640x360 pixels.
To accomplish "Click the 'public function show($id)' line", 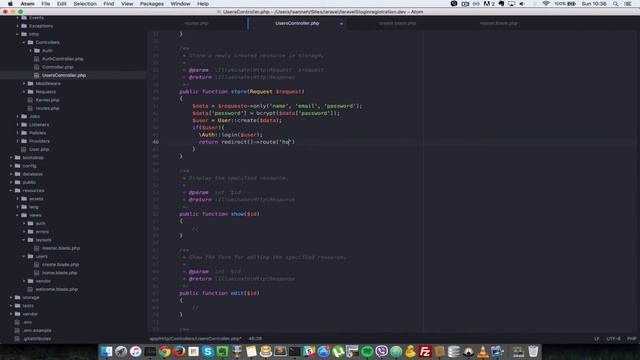I will 219,214.
